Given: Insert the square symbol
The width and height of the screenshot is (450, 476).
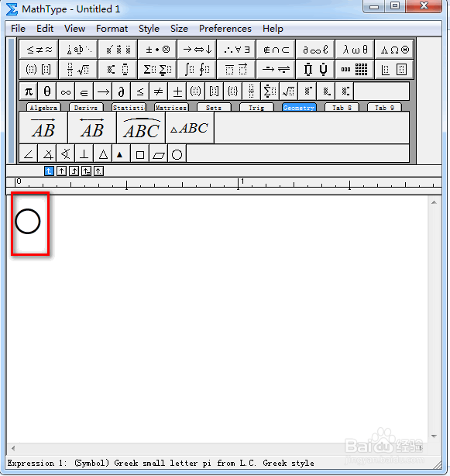Looking at the screenshot, I should (139, 154).
